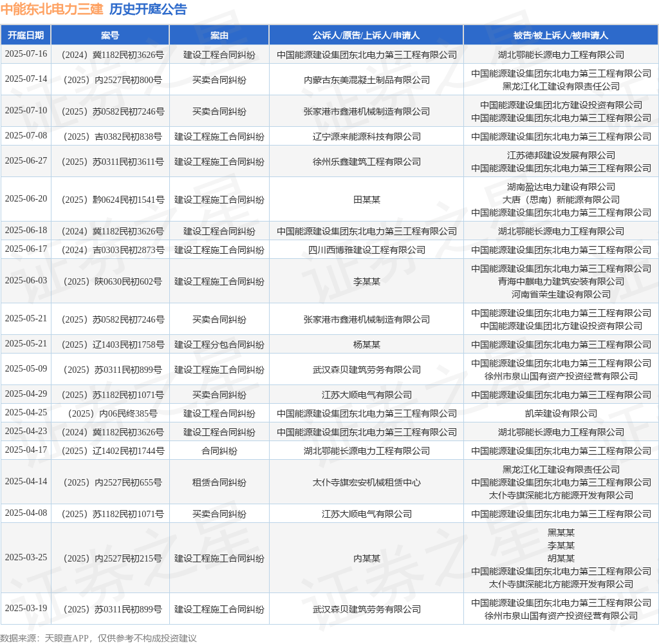Viewport: 659px width, 644px height.
Task: Click case number (2025)辽1402民初1744号
Action: [x=113, y=451]
